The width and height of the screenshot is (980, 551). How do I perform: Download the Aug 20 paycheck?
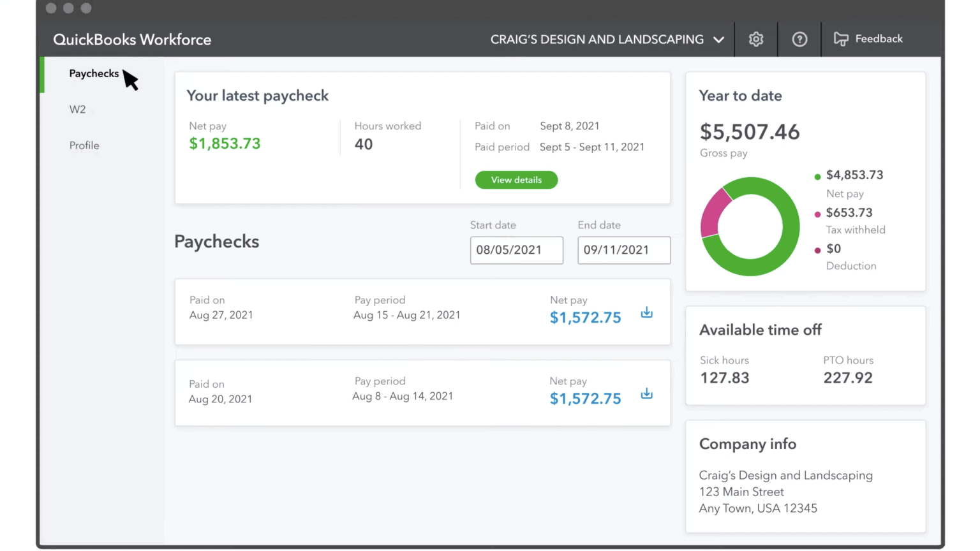[646, 393]
